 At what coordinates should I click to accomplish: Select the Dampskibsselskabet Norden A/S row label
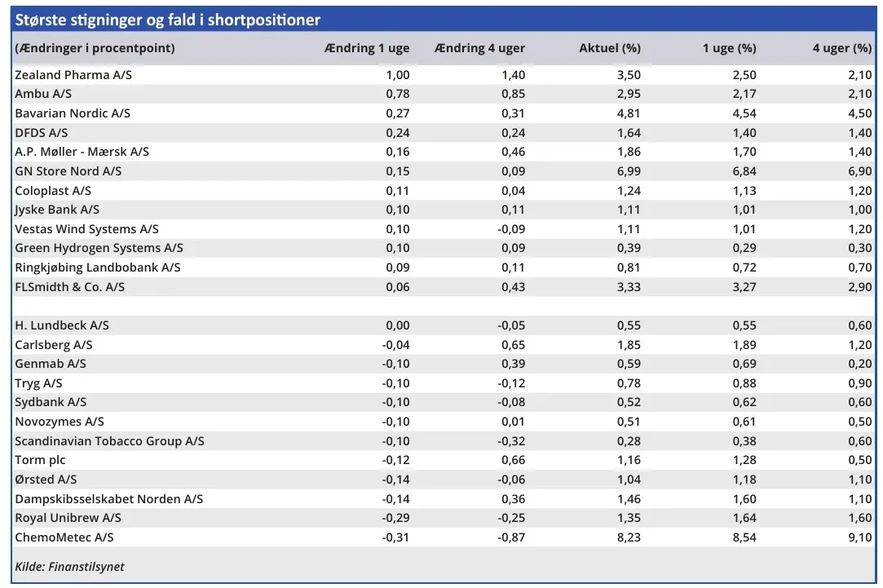pyautogui.click(x=108, y=499)
